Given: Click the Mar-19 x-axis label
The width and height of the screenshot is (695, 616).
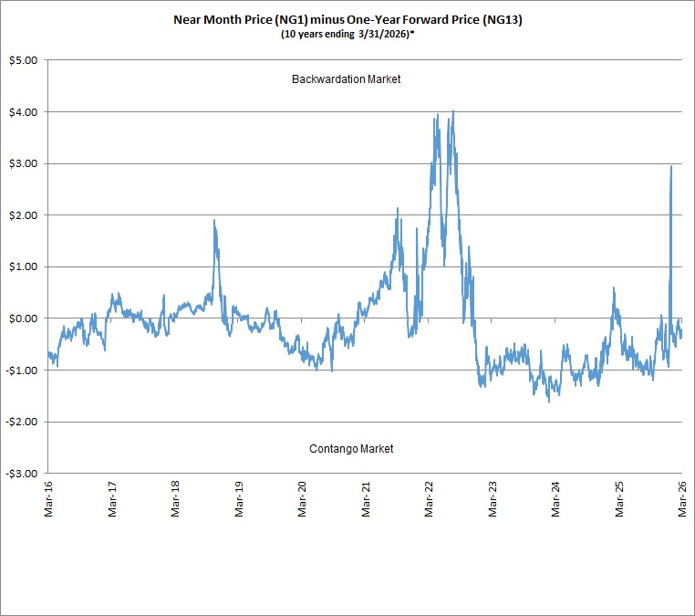Looking at the screenshot, I should tap(239, 499).
